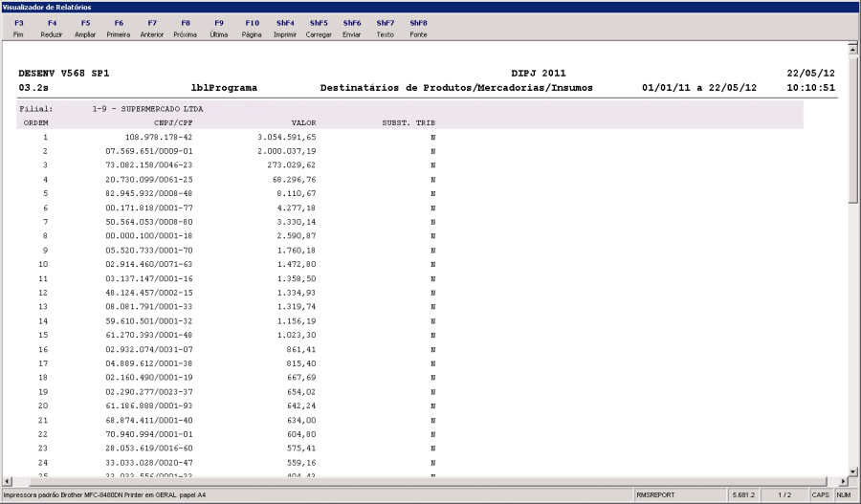Image resolution: width=861 pixels, height=504 pixels.
Task: Jump to last page with F9 Última
Action: click(x=219, y=29)
